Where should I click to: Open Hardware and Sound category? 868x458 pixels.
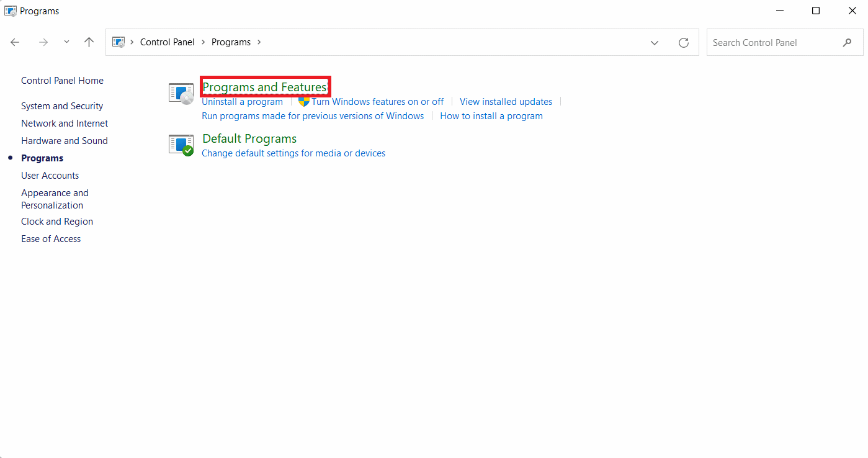click(65, 141)
